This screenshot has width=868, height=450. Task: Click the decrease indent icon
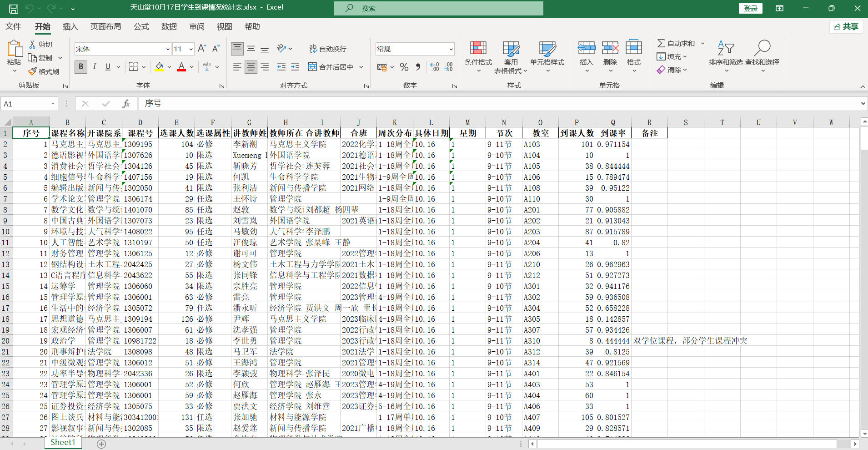coord(281,67)
